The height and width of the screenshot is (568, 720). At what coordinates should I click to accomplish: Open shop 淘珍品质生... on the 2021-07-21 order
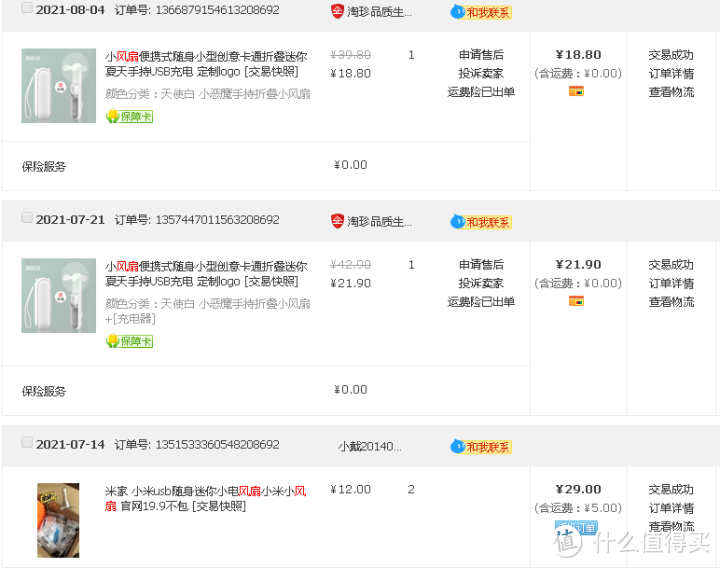click(379, 222)
